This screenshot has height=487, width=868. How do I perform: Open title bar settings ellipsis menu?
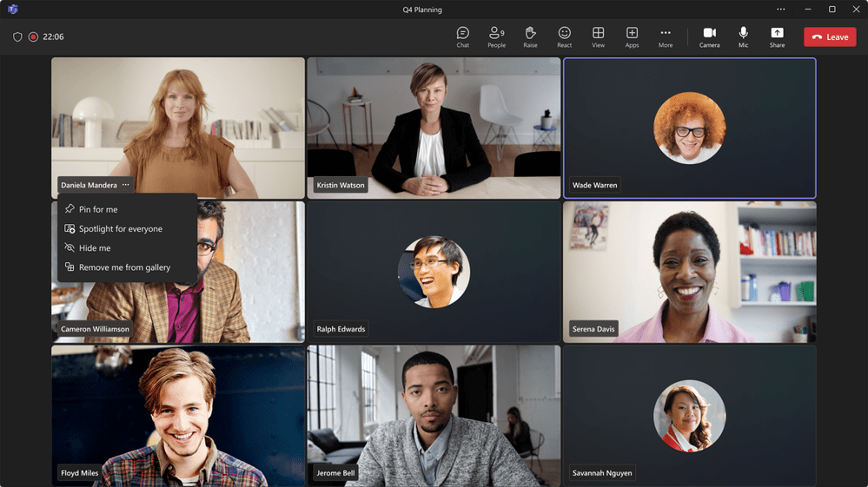tap(780, 10)
